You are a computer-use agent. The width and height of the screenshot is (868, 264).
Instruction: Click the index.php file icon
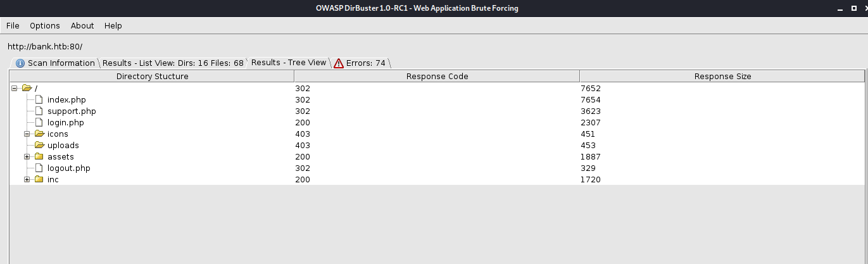(39, 100)
